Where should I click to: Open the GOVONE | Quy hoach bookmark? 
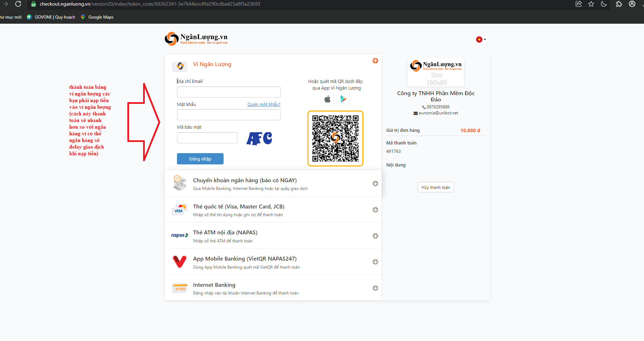point(51,17)
